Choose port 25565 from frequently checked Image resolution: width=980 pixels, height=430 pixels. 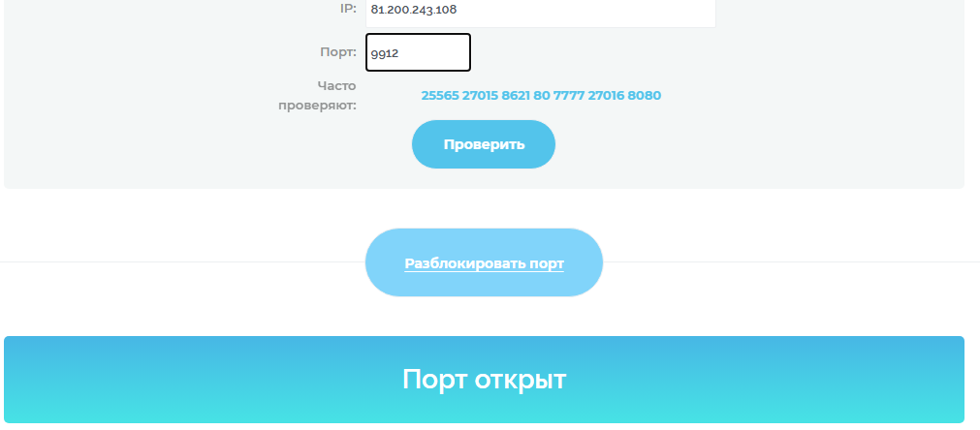[x=440, y=96]
